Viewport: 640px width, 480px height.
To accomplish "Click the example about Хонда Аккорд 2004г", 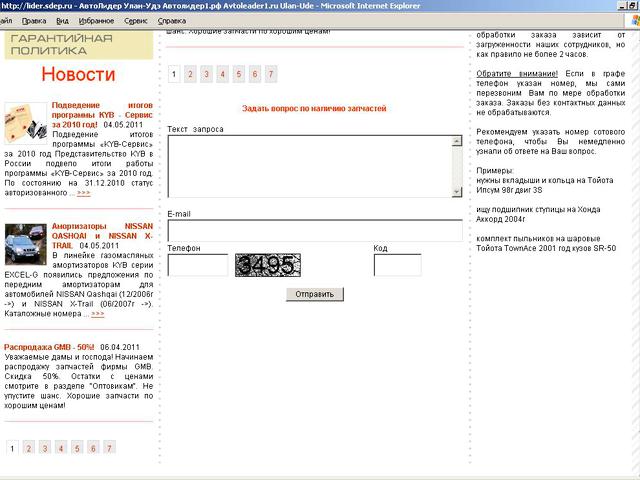I will click(538, 214).
